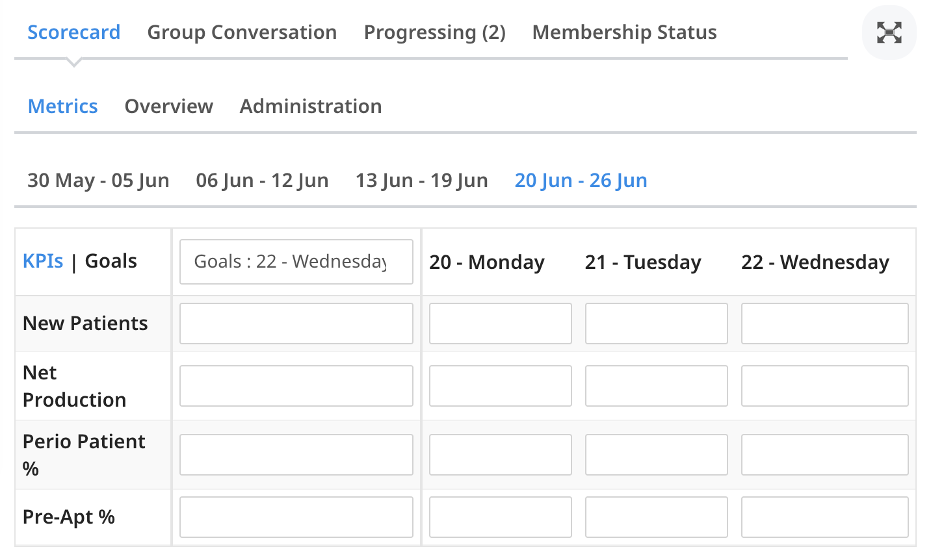Switch to the Overview sub-tab

[x=168, y=107]
